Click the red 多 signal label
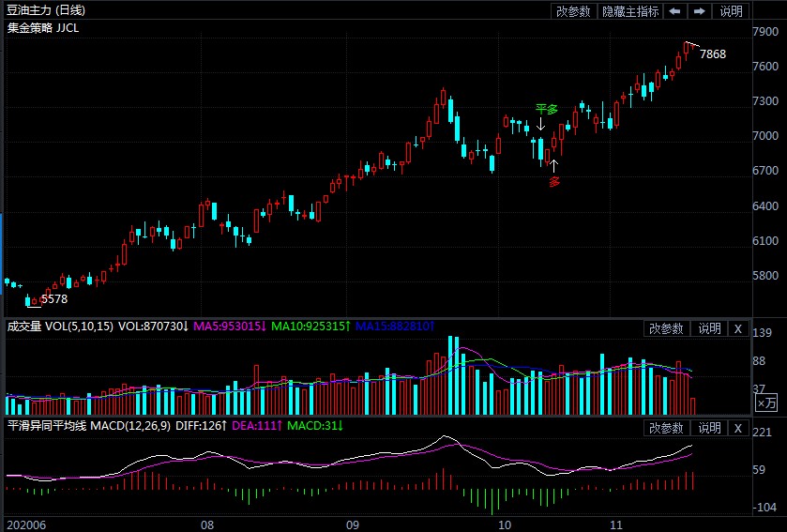The width and height of the screenshot is (787, 532). point(554,182)
